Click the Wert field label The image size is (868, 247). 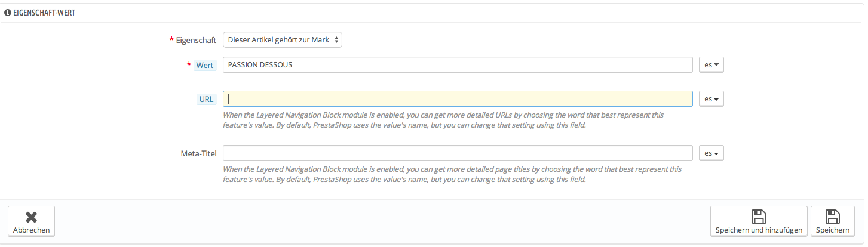(x=204, y=65)
